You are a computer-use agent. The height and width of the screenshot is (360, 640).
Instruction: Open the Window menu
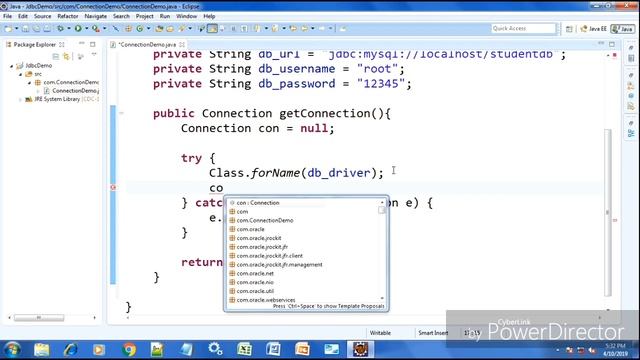(x=187, y=16)
